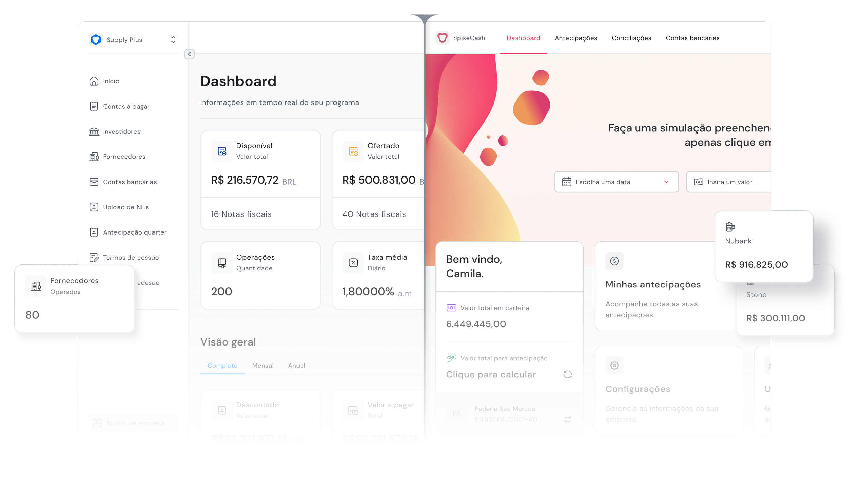Go to Conciliações in top navigation
Screen dimensions: 849x504
click(631, 38)
